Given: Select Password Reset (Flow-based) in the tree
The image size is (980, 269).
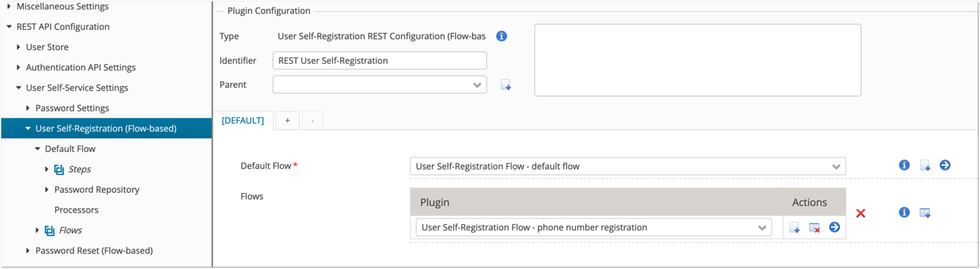Looking at the screenshot, I should pos(94,250).
